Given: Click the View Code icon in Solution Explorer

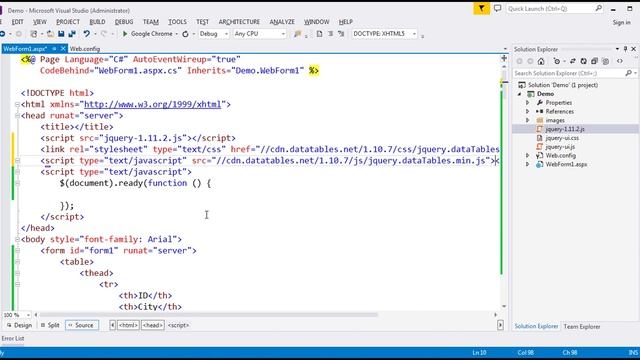Looking at the screenshot, I should click(620, 61).
